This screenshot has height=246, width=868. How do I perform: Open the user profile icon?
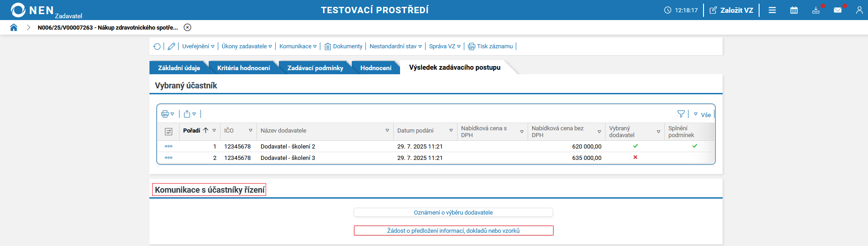(x=859, y=10)
